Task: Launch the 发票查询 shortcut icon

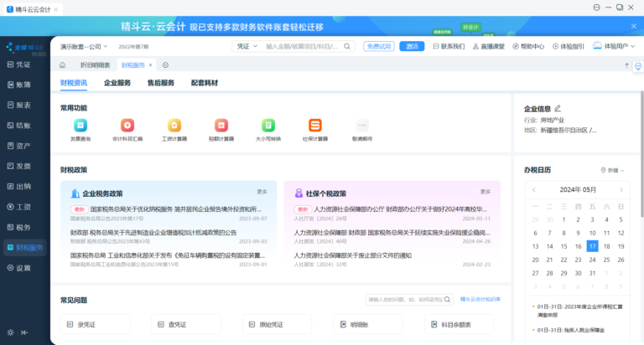Action: 80,125
